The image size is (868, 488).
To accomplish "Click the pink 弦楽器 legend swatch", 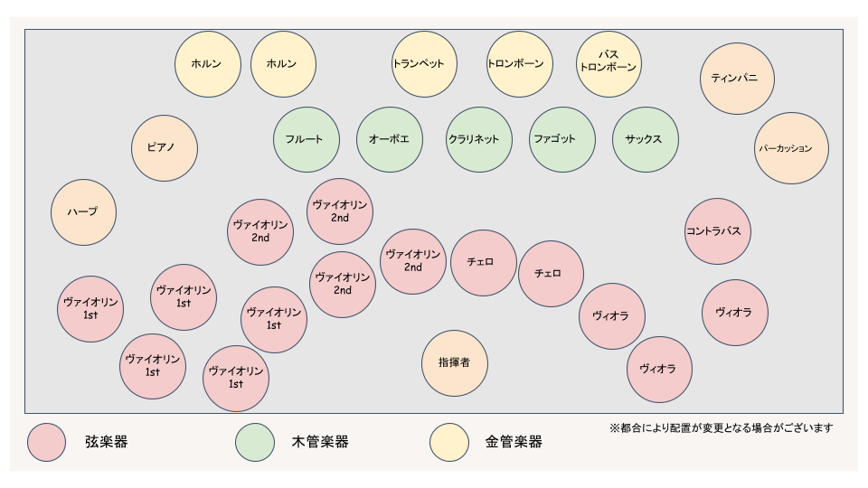I will 46,443.
